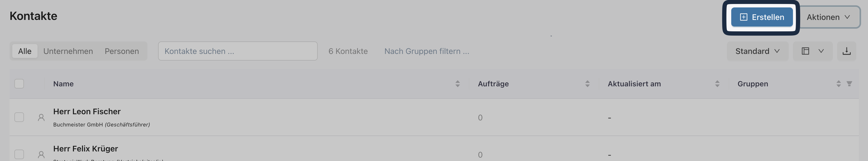
Task: Open the Herr Leon Fischer contact
Action: [x=87, y=112]
